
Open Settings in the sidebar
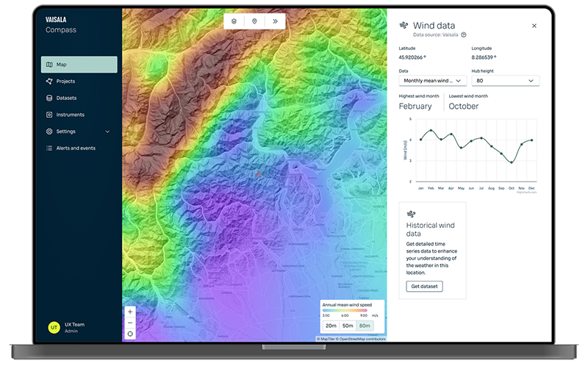click(79, 132)
